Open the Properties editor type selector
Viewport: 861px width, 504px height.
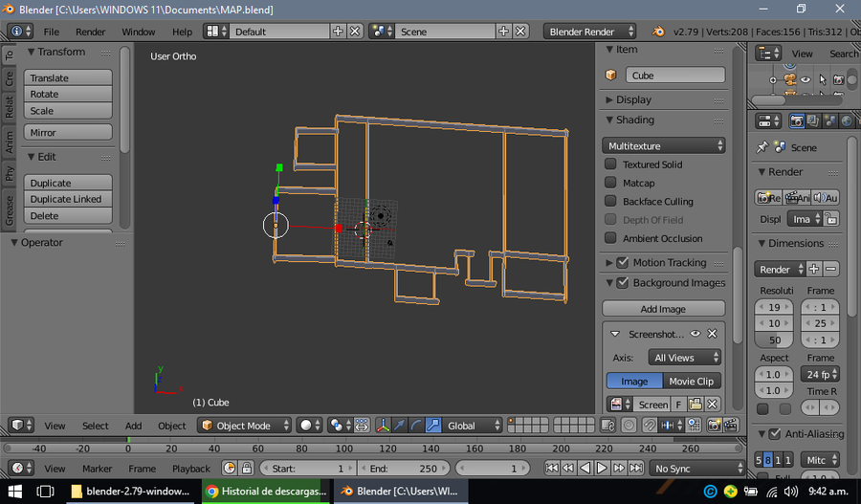click(x=767, y=121)
